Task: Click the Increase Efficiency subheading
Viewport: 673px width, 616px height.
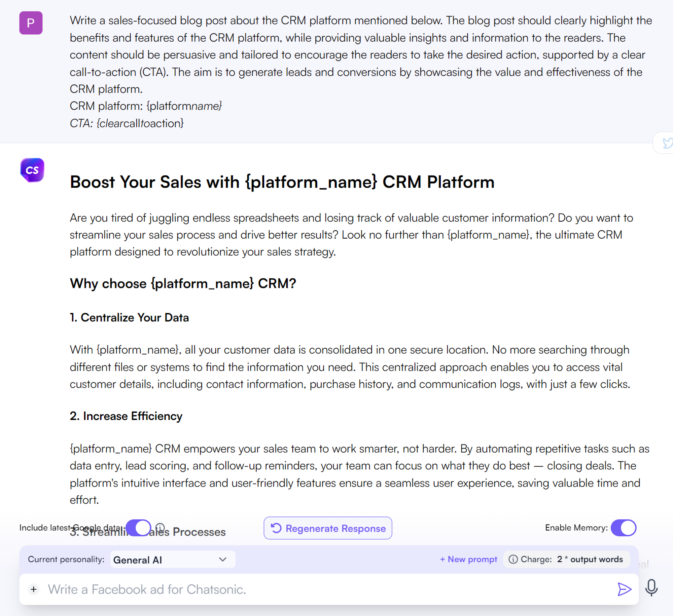Action: pyautogui.click(x=126, y=416)
